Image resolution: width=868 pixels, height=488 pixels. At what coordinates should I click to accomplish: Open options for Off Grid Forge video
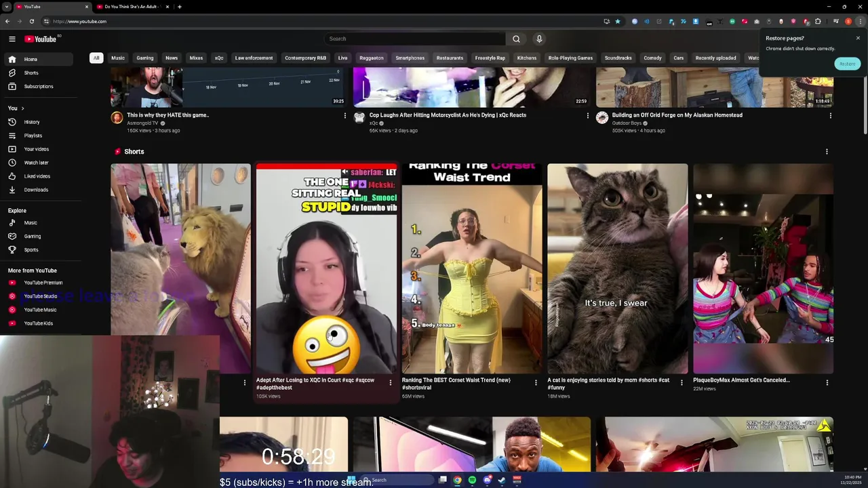pyautogui.click(x=830, y=116)
